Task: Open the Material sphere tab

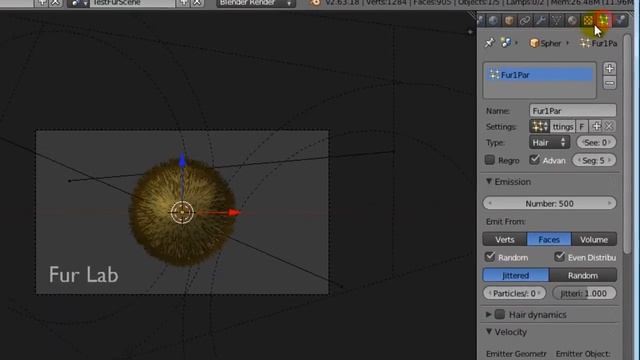Action: coord(572,20)
